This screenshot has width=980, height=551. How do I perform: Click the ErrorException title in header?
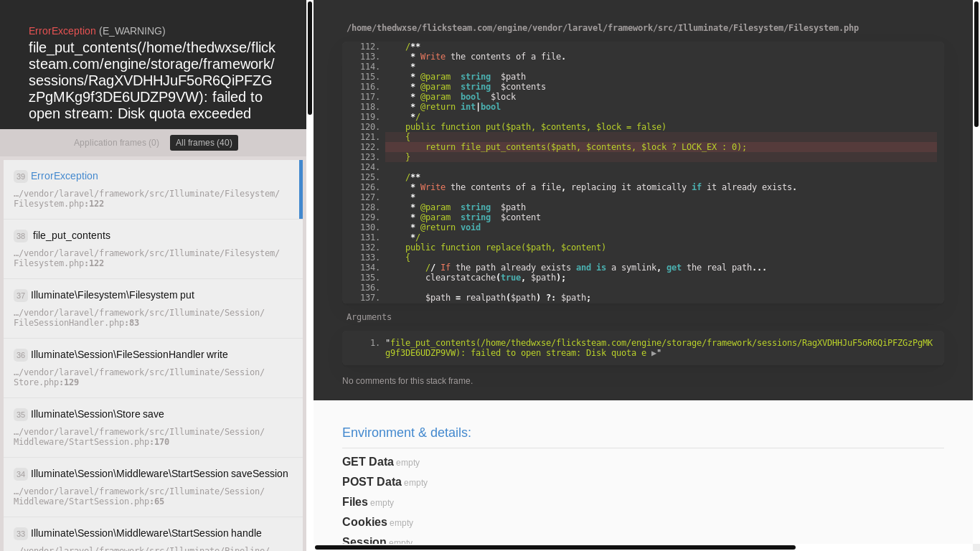[62, 31]
